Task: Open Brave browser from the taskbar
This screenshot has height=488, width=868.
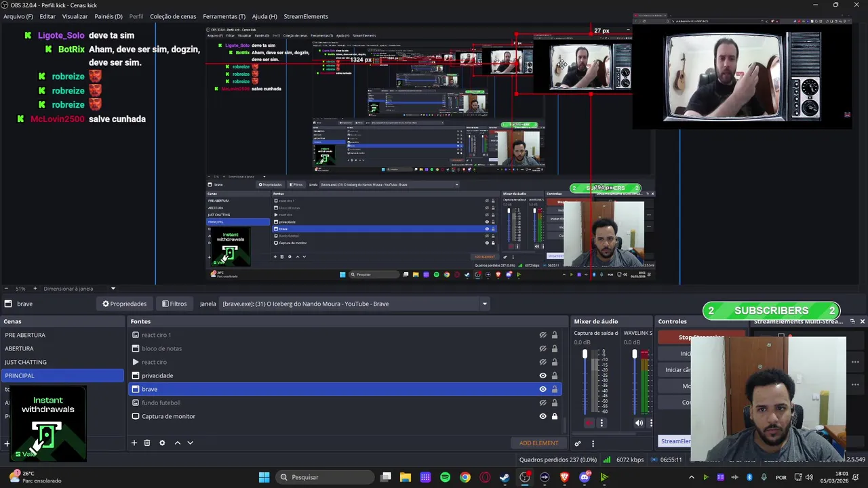Action: pyautogui.click(x=564, y=477)
